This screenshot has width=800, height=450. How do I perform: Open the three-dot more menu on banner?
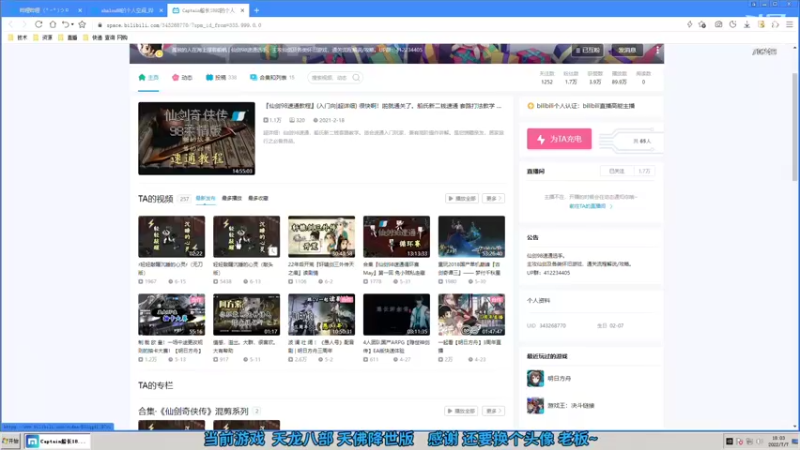click(657, 50)
